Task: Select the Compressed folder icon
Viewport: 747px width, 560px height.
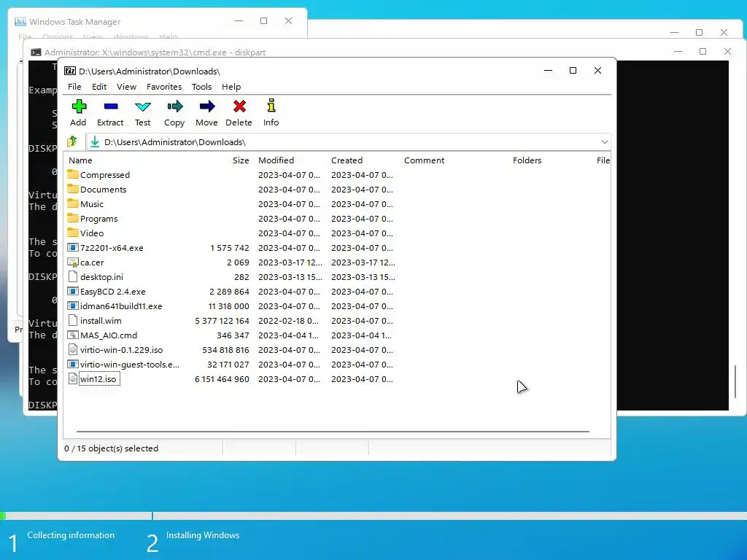Action: (x=73, y=174)
